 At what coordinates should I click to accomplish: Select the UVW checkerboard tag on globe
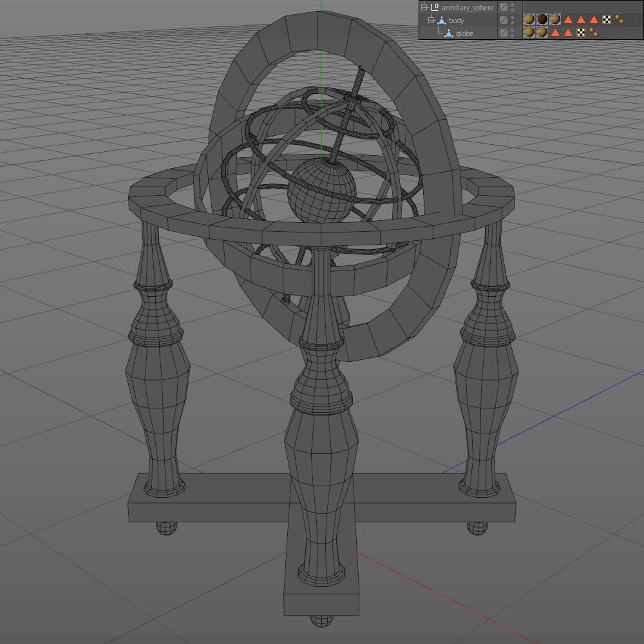click(x=581, y=32)
